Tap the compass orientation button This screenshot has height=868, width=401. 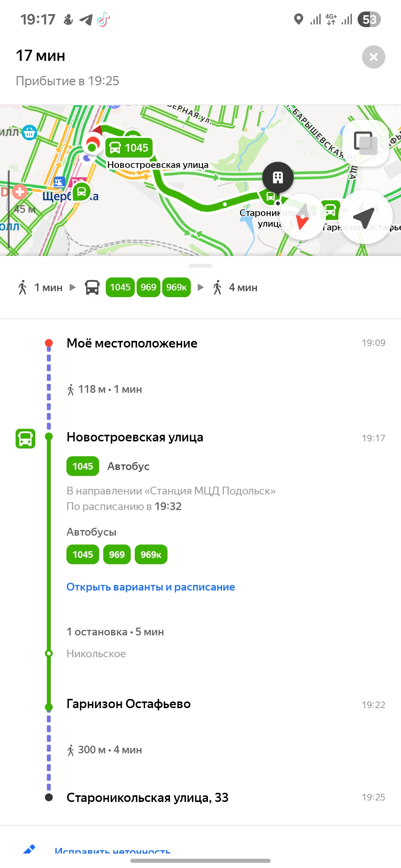coord(303,217)
